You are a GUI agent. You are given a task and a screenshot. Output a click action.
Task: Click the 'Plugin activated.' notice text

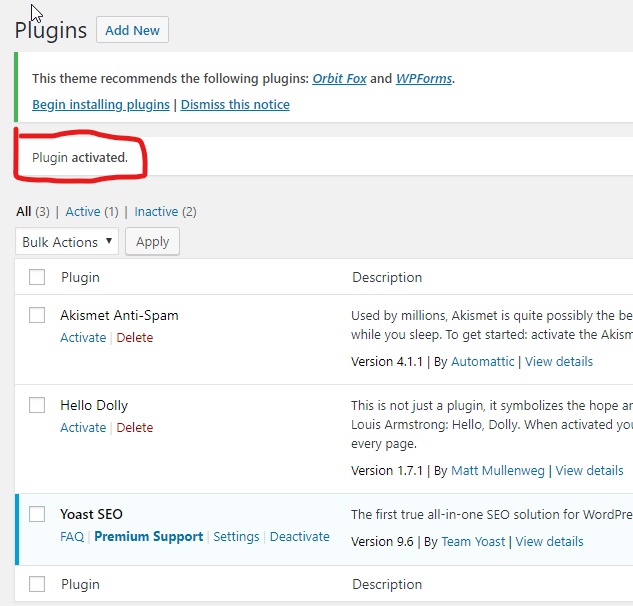80,157
